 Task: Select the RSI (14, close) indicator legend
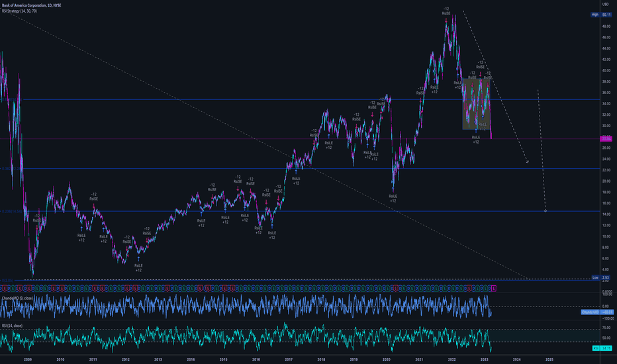pyautogui.click(x=12, y=326)
